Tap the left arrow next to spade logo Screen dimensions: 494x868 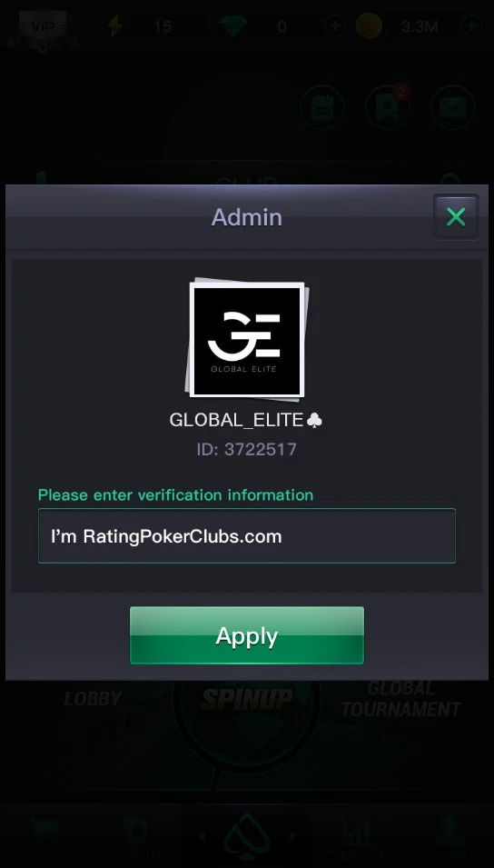coord(202,836)
